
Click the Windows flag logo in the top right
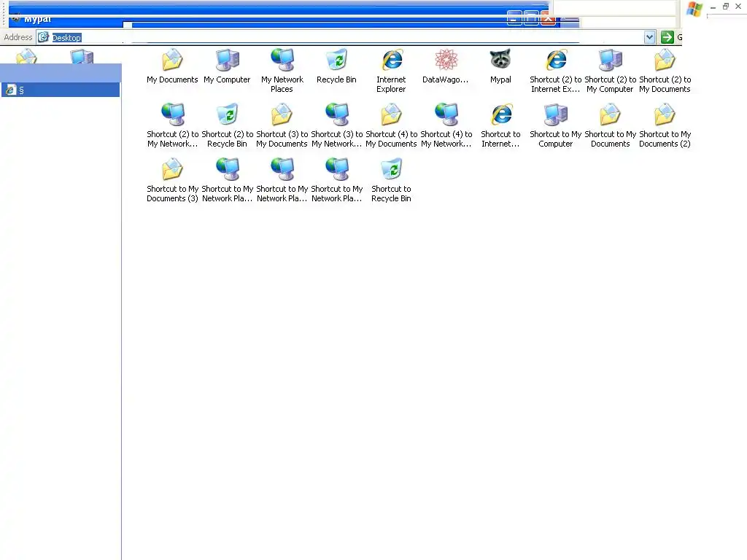694,9
